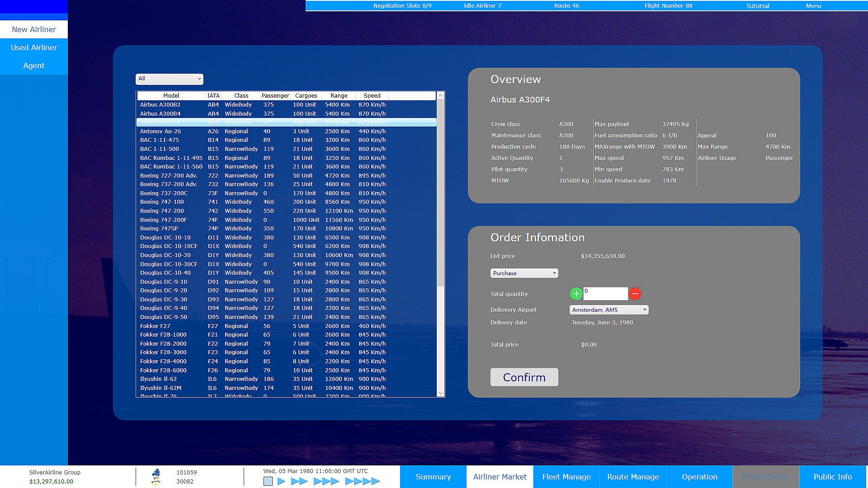The height and width of the screenshot is (488, 868).
Task: Click the Total quantity input field
Action: [x=606, y=295]
